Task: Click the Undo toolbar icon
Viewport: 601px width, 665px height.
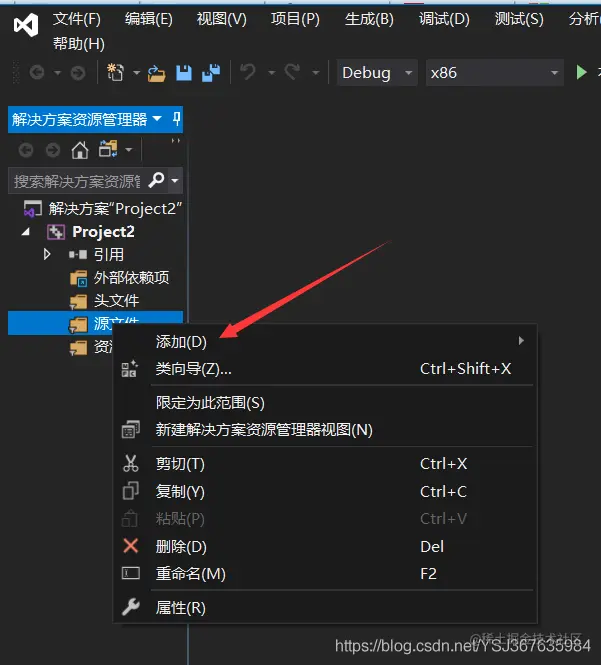Action: 248,72
